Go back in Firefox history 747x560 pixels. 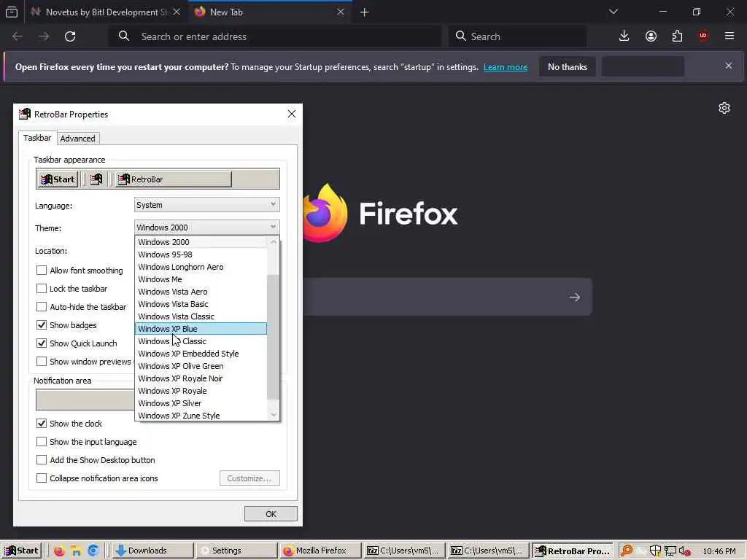18,36
